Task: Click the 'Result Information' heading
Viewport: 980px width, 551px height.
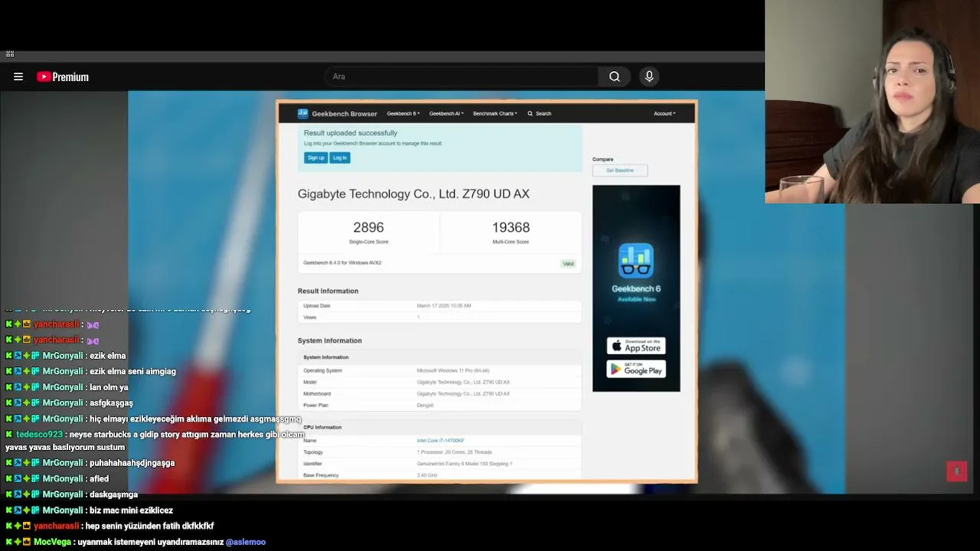Action: (x=328, y=291)
